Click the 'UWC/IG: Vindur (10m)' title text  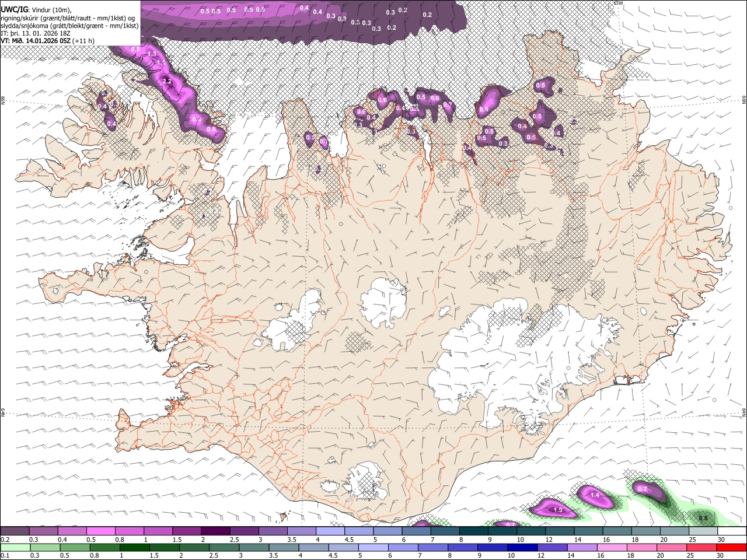pyautogui.click(x=37, y=9)
